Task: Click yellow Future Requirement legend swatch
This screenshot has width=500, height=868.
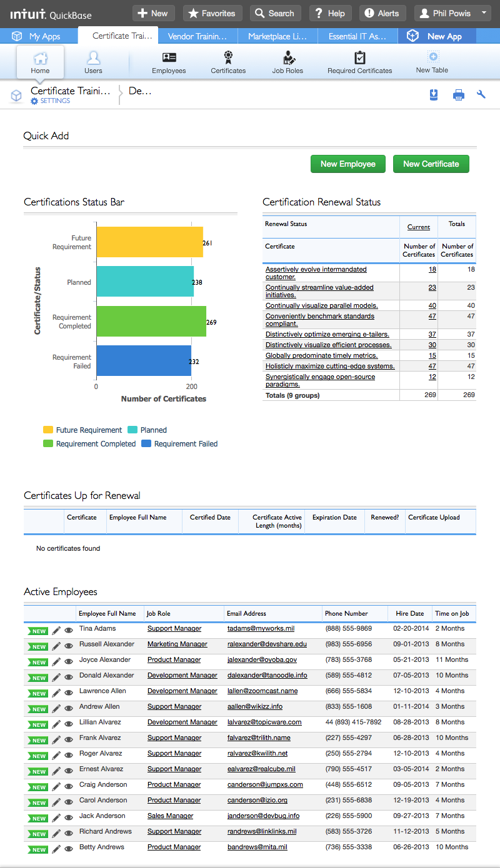Action: coord(48,430)
